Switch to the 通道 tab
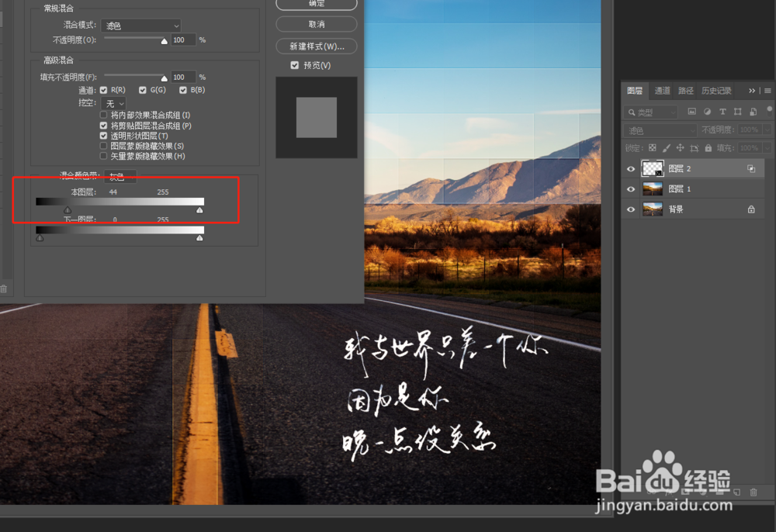 click(662, 91)
